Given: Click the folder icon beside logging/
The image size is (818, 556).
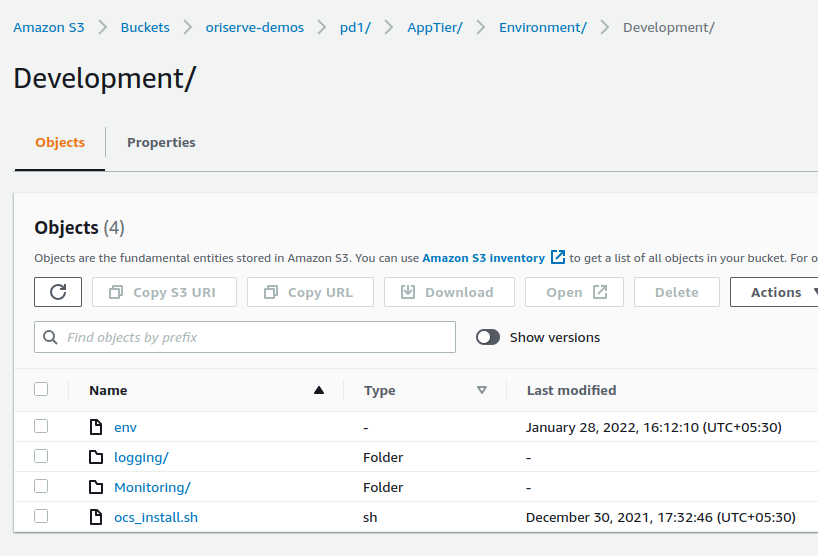Looking at the screenshot, I should (96, 457).
